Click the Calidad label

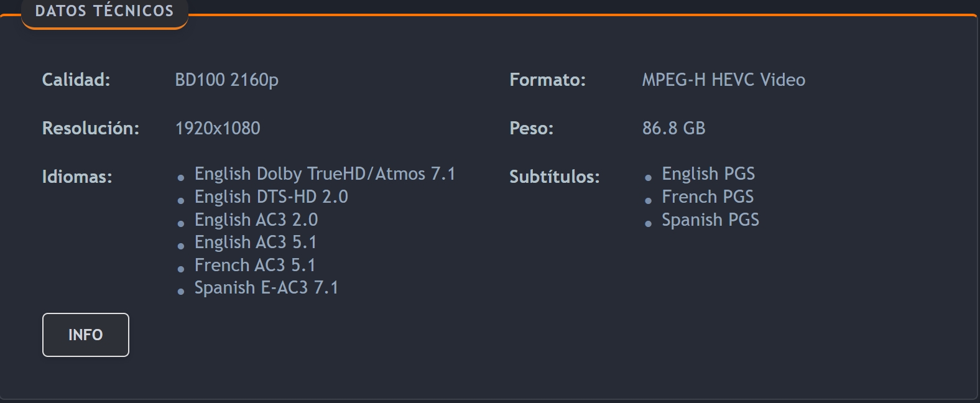point(76,80)
